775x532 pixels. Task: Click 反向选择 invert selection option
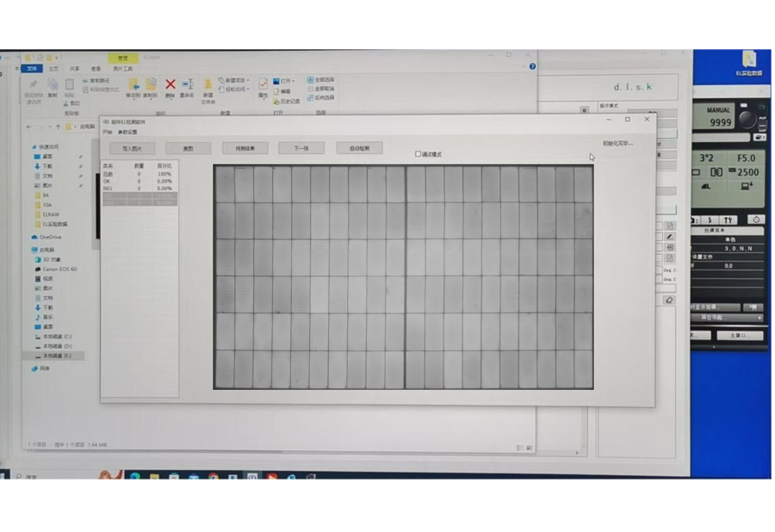(321, 97)
